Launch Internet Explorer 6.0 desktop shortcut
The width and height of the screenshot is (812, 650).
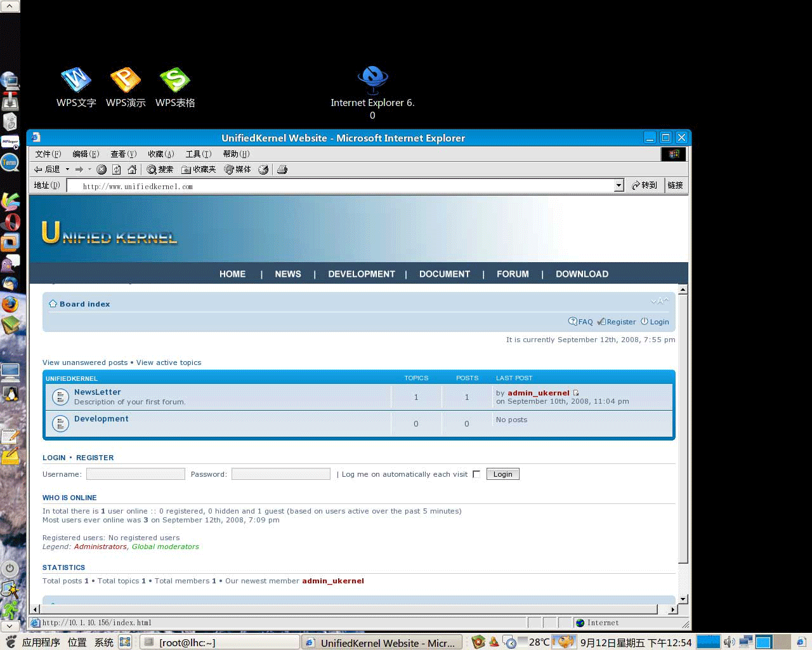(x=372, y=93)
